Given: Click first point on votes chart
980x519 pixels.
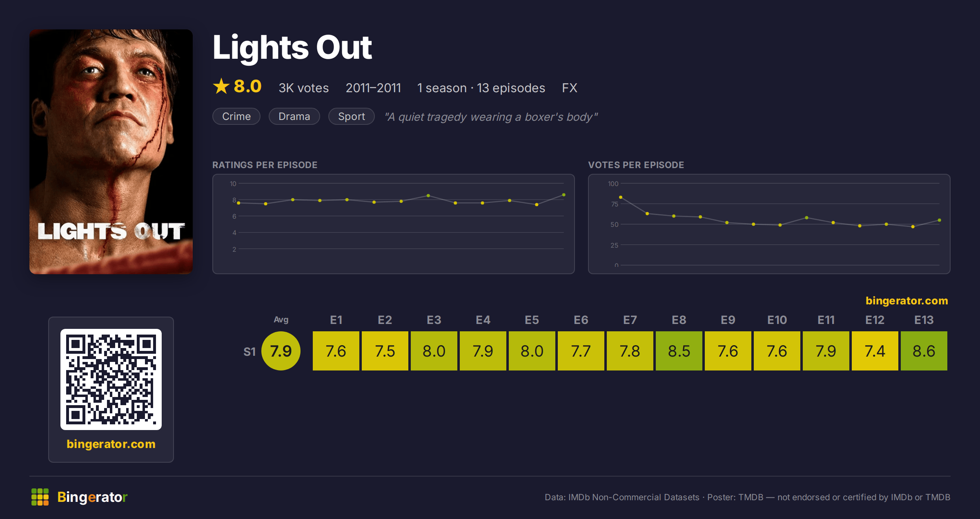Looking at the screenshot, I should (621, 197).
